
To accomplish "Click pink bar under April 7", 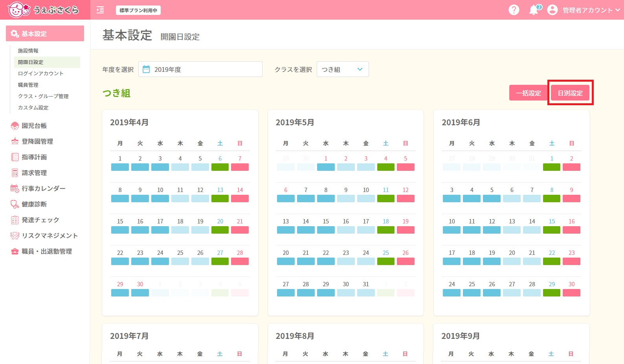I will pos(240,167).
